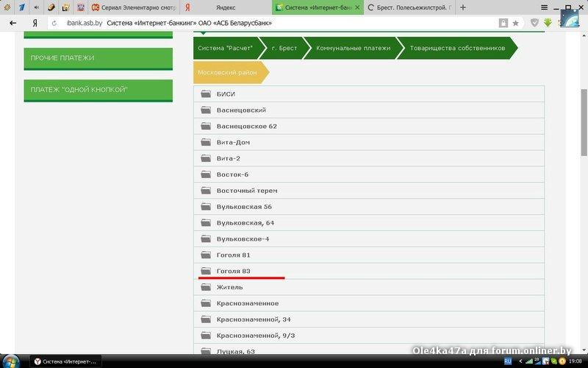588x368 pixels.
Task: Open the Вита-Дом folder
Action: click(x=369, y=142)
